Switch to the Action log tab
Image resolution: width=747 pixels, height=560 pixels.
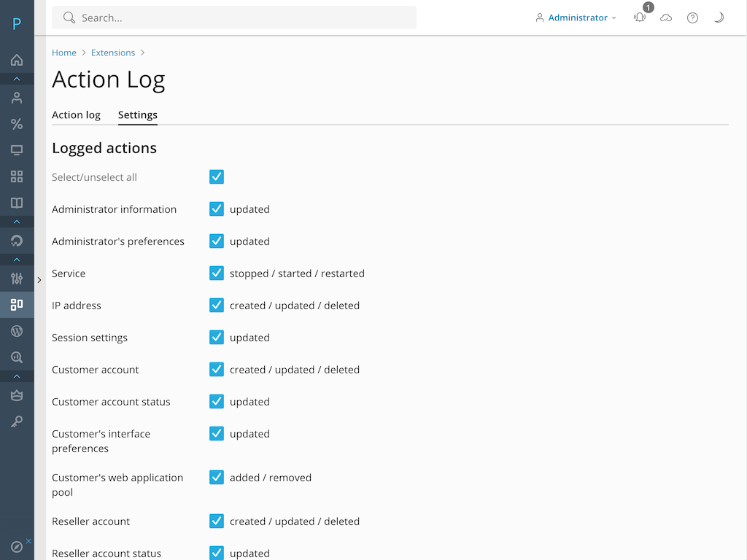click(x=76, y=114)
